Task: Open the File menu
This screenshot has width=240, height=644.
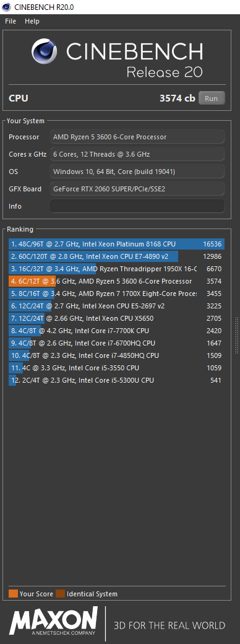Action: click(11, 21)
